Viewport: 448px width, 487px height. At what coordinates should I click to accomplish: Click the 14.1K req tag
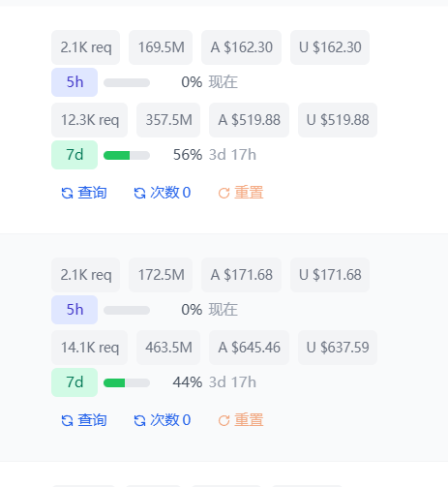90,348
